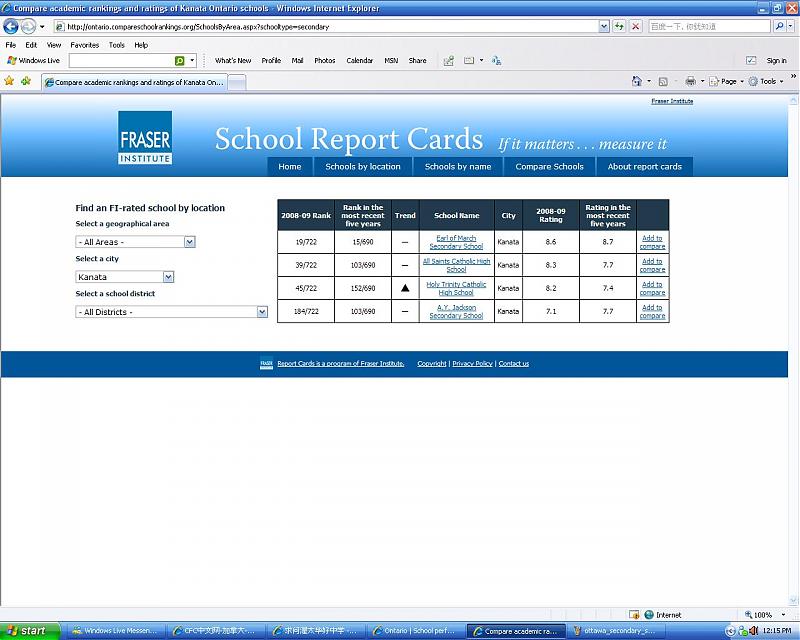Click the Print icon in command bar

coord(690,81)
